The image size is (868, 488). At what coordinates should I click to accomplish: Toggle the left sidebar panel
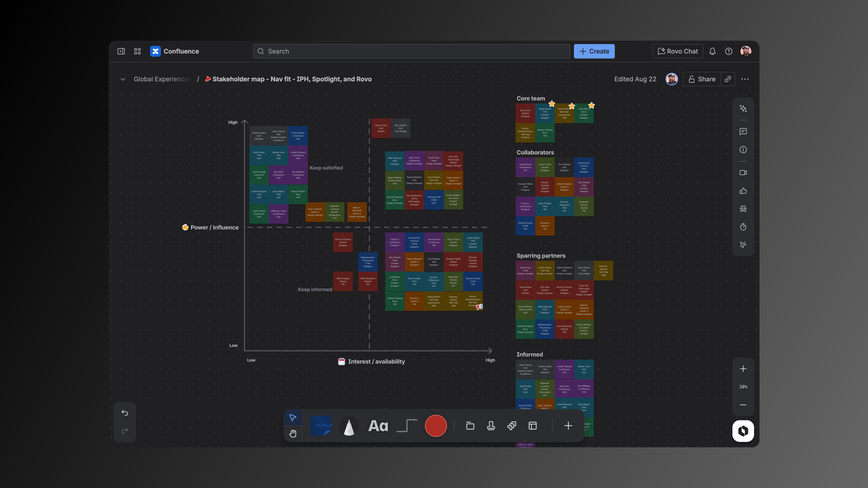[121, 51]
